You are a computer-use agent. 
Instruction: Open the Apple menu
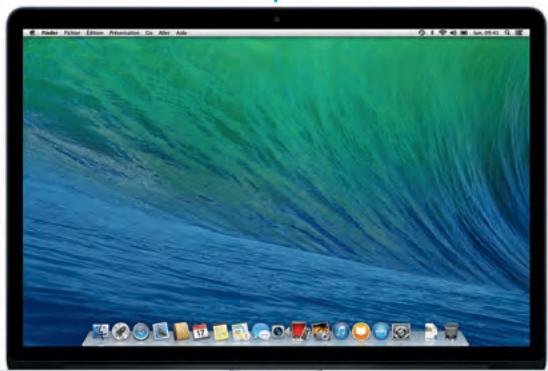pos(32,33)
